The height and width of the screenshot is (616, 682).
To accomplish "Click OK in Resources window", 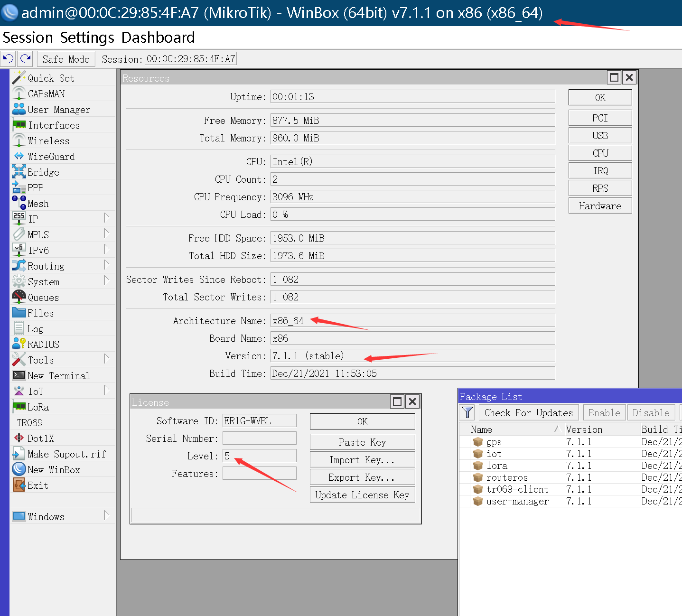I will [600, 97].
